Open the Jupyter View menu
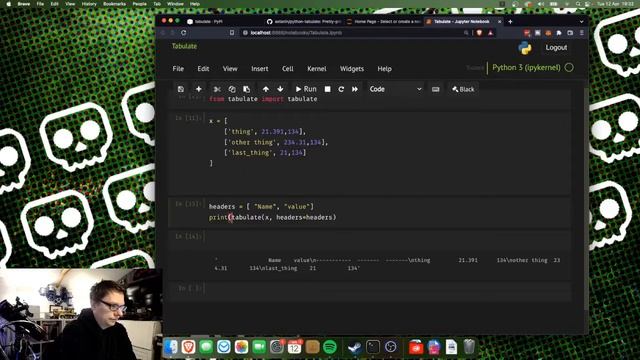The image size is (640, 360). pos(230,69)
